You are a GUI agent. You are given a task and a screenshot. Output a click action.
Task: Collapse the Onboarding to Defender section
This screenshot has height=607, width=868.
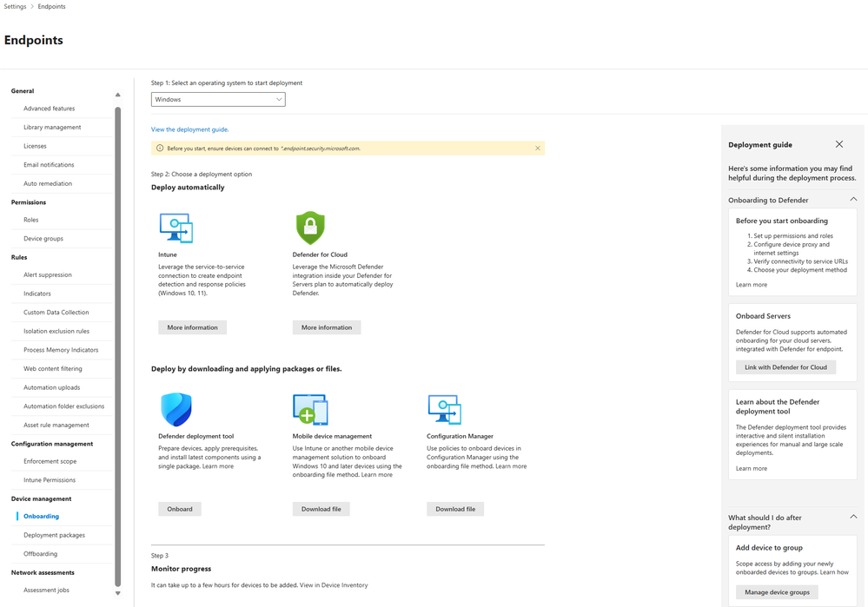pos(853,199)
